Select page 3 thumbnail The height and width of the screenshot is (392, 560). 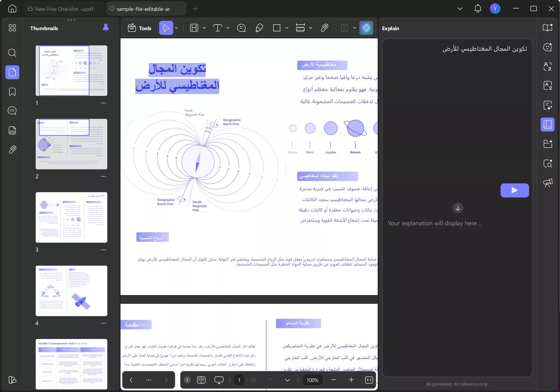pyautogui.click(x=72, y=217)
